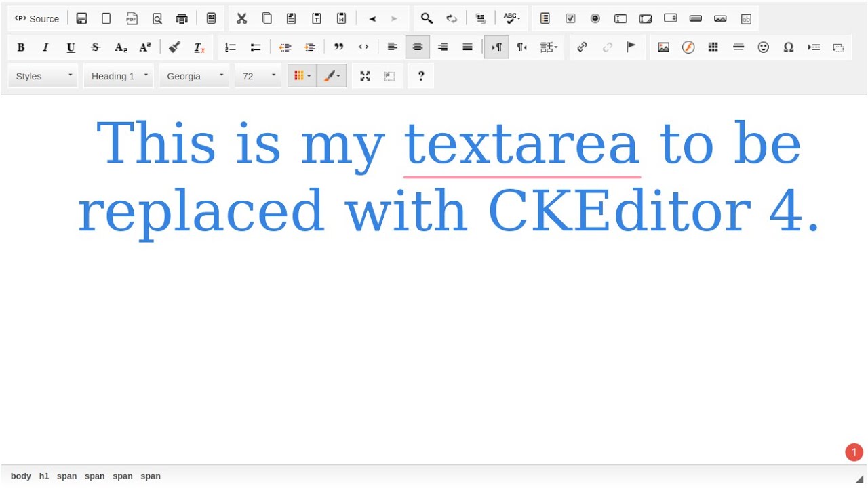The image size is (868, 488).
Task: Open the Find magnifier tool
Action: pyautogui.click(x=427, y=19)
